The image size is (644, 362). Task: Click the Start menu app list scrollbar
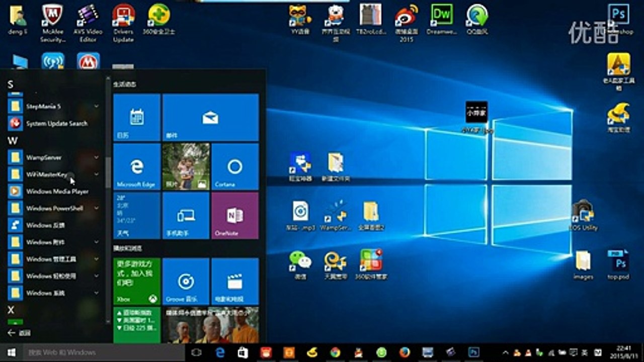click(108, 173)
